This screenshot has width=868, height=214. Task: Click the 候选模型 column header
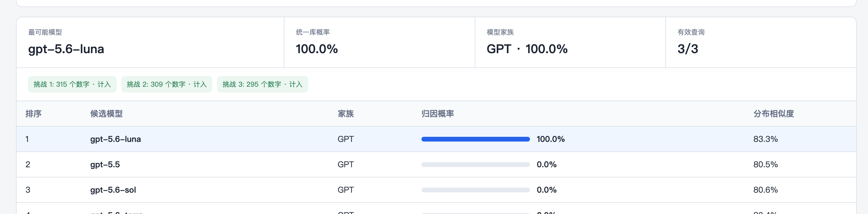coord(106,114)
